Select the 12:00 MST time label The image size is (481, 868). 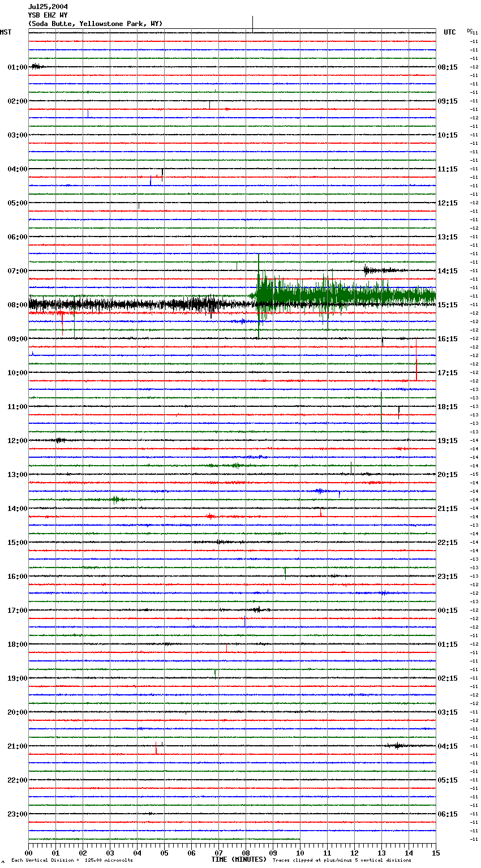tap(18, 441)
